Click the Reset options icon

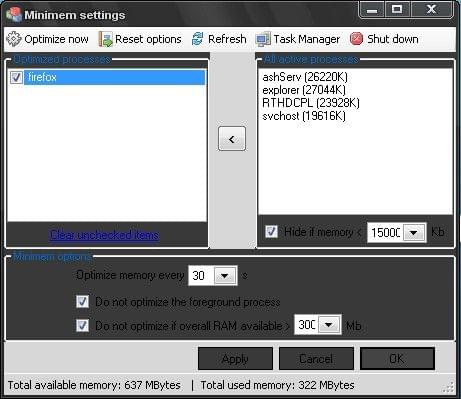click(105, 39)
